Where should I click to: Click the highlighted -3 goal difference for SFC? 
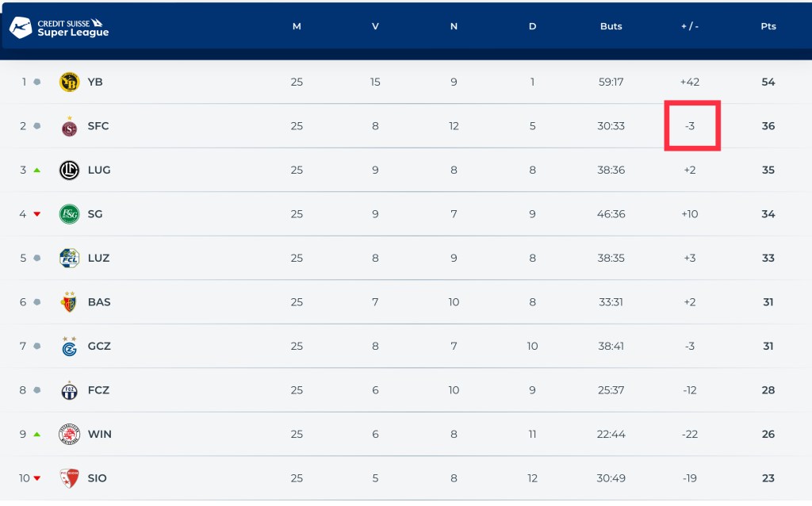point(690,126)
